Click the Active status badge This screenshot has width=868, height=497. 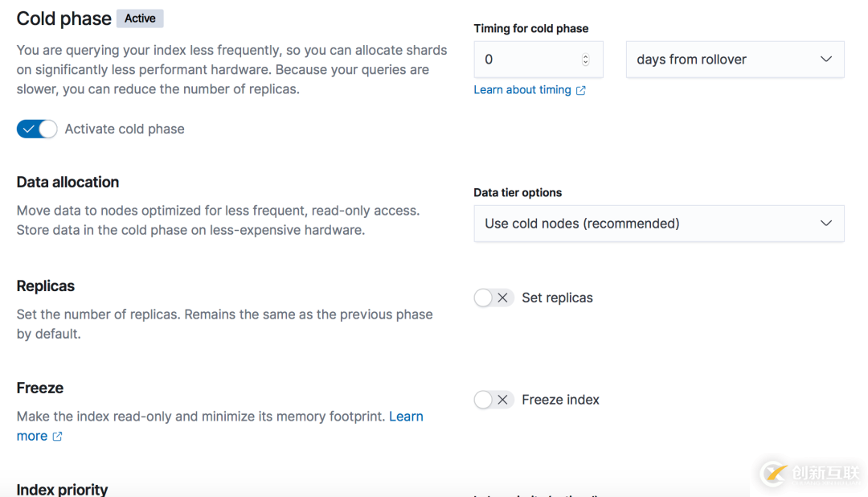pyautogui.click(x=140, y=18)
